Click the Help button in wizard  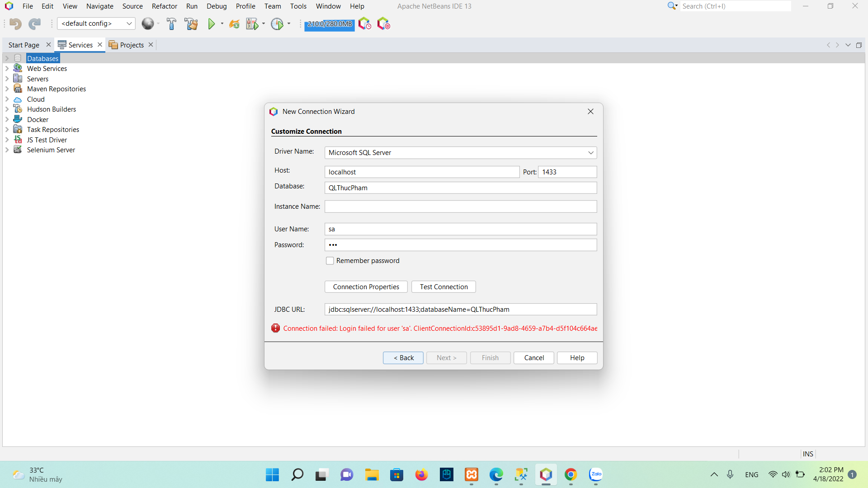pos(577,358)
